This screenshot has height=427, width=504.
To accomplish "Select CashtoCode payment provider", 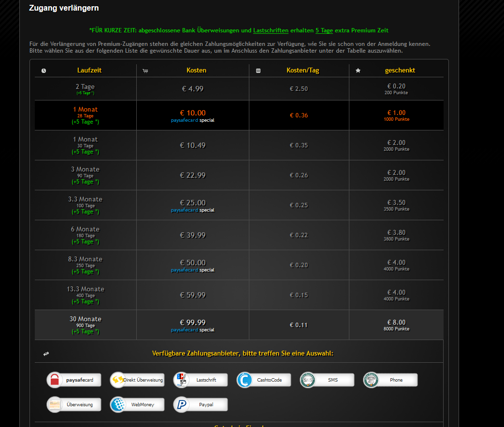I will [264, 380].
